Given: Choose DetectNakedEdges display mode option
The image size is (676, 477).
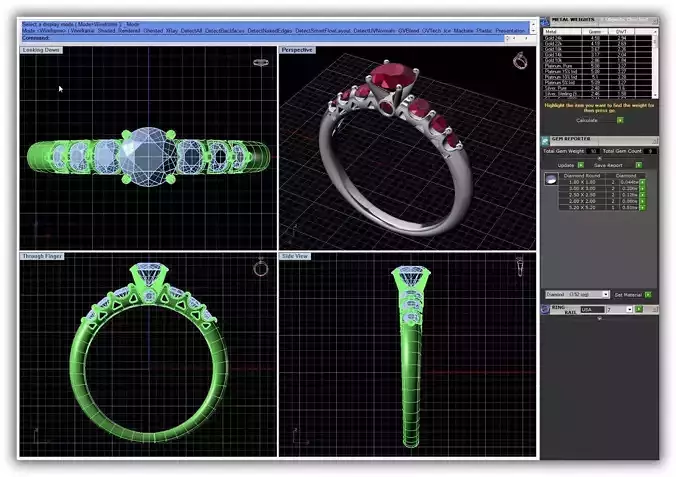Looking at the screenshot, I should (x=270, y=31).
